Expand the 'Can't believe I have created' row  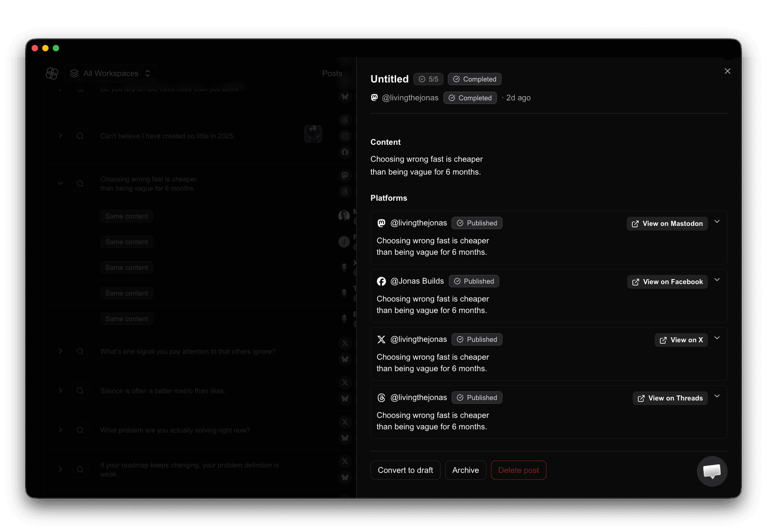(x=61, y=136)
